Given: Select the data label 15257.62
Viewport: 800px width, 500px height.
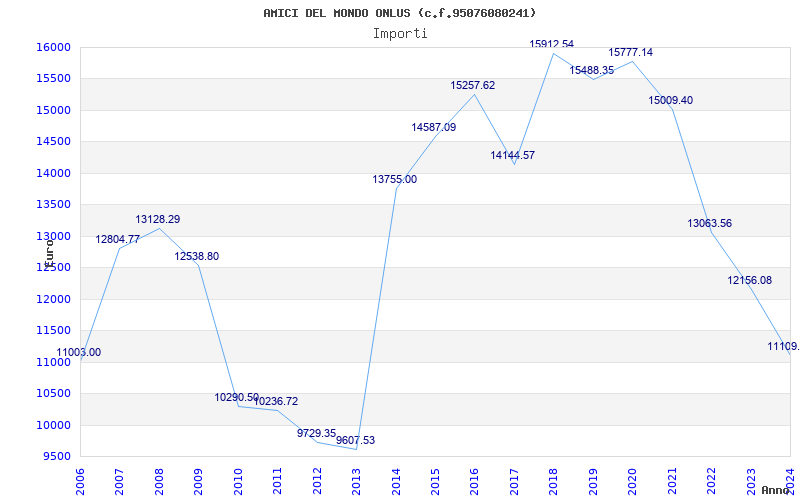Looking at the screenshot, I should [x=472, y=86].
